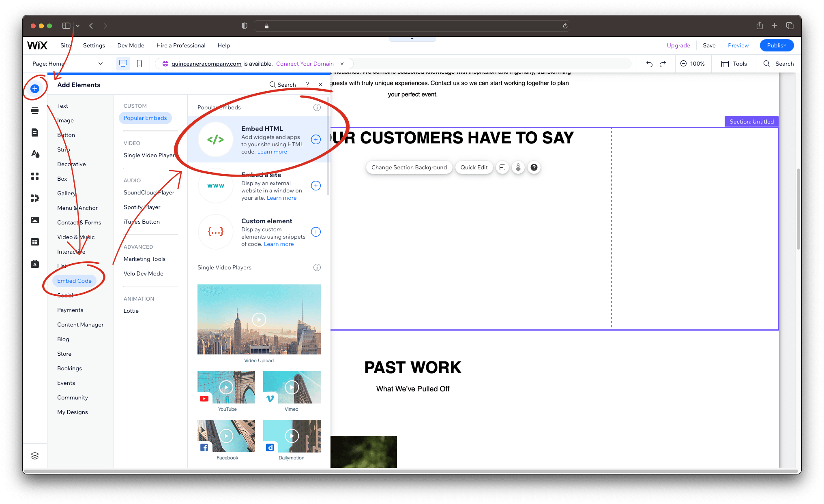
Task: Select the desktop view monitor icon
Action: coord(123,63)
